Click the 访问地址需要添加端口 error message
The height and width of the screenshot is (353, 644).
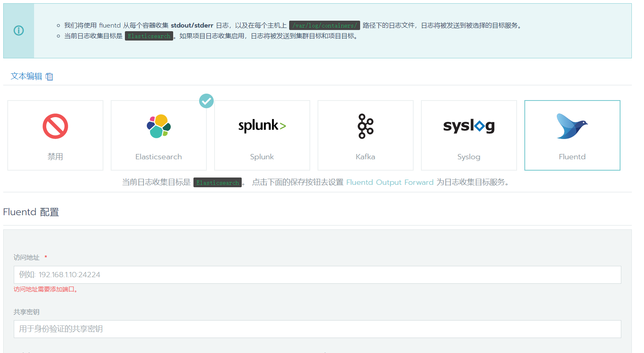pos(45,289)
